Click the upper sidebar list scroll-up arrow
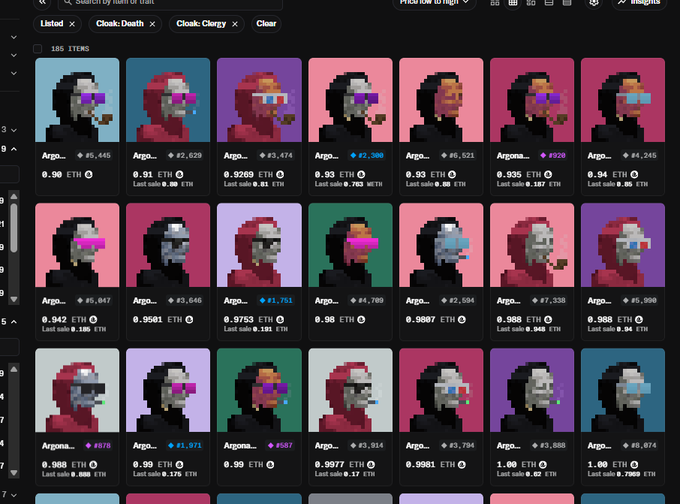680x504 pixels. coord(14,196)
